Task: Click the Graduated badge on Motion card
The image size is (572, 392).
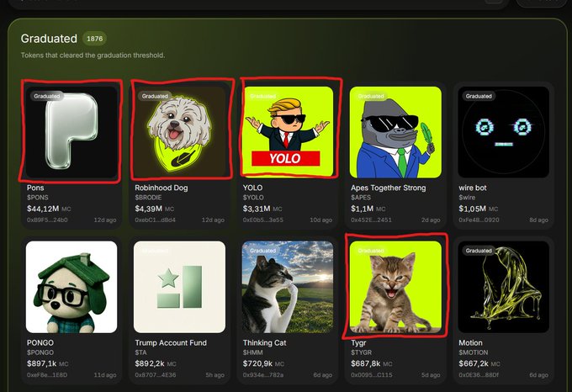Action: click(479, 251)
